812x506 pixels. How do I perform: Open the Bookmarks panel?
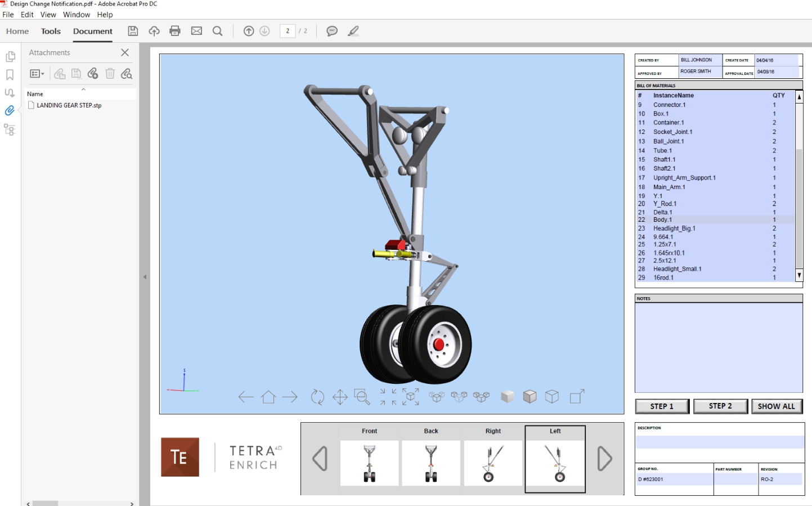click(10, 75)
